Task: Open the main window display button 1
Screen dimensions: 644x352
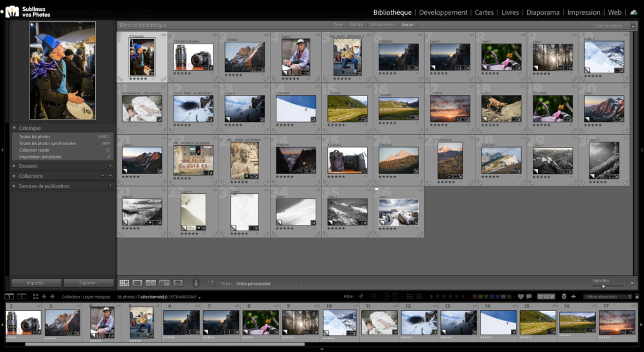Action: (x=9, y=297)
